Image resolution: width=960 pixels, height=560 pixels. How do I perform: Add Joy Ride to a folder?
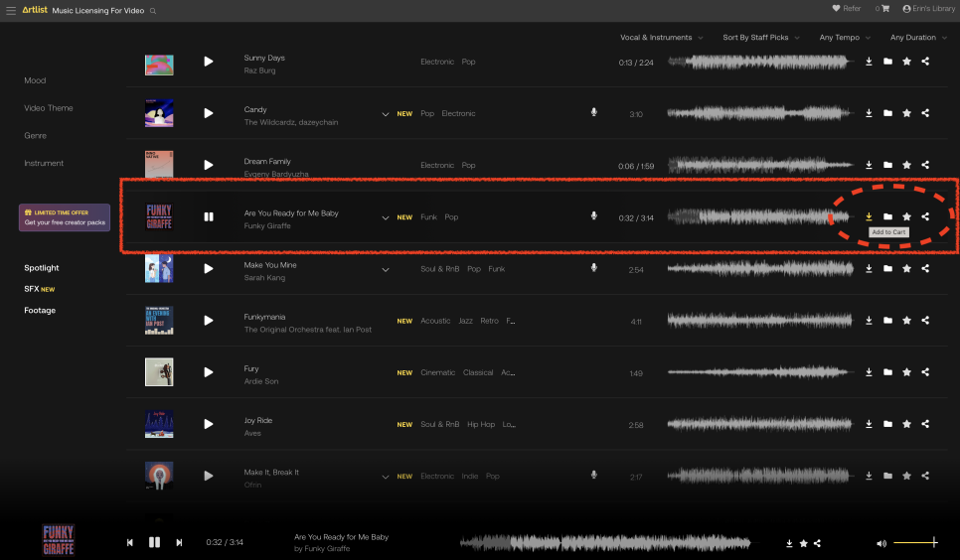887,424
